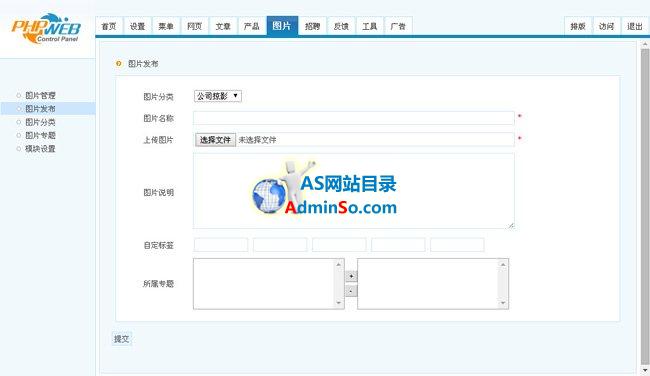Open 图片管理 in the sidebar
Image resolution: width=650 pixels, height=376 pixels.
(40, 96)
